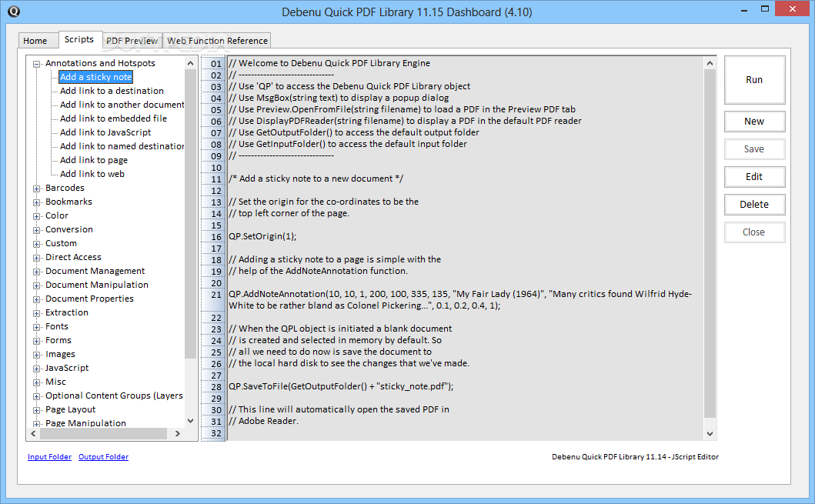The image size is (815, 504).
Task: Open the Output Folder link
Action: click(103, 456)
